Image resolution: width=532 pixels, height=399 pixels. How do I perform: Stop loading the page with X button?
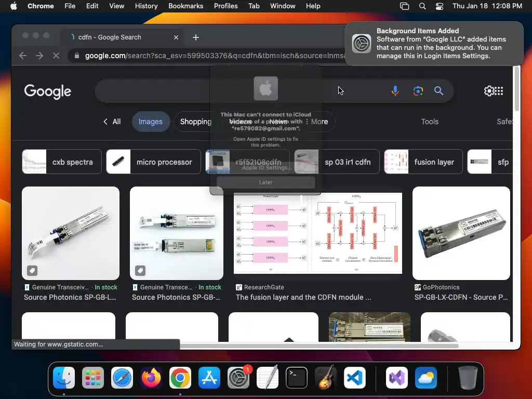56,56
